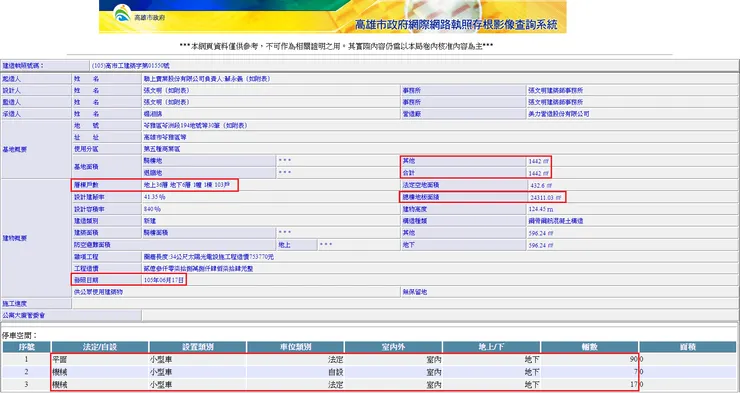
Task: Click the banner title 高雄市政府網際網路執照存根影像查詢系統
Action: (x=455, y=25)
